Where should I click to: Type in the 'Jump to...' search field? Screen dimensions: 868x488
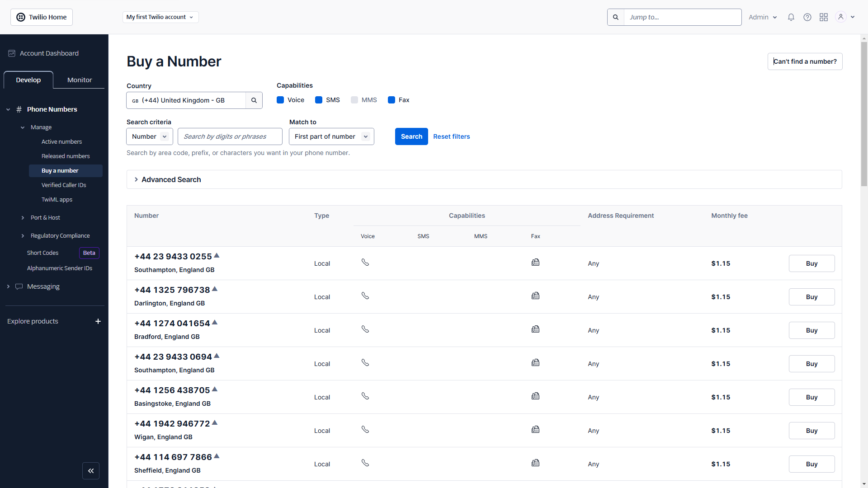coord(683,17)
